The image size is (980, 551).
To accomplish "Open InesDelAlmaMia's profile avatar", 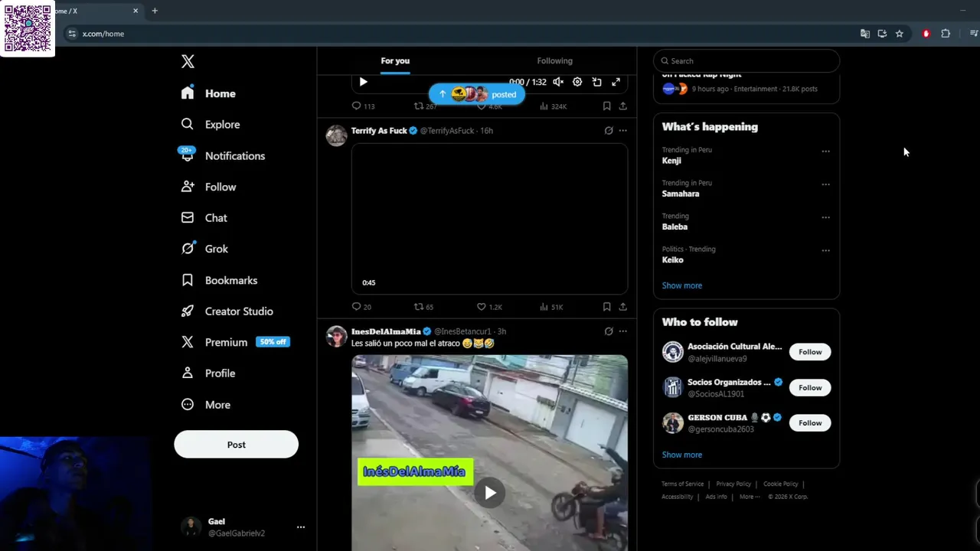I will 336,336.
